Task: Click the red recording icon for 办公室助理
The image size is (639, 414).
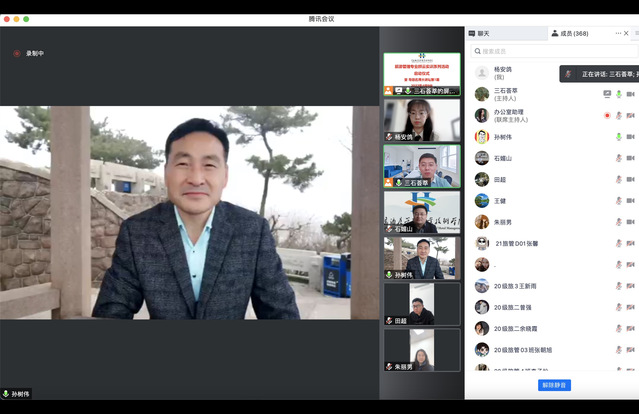Action: tap(606, 115)
